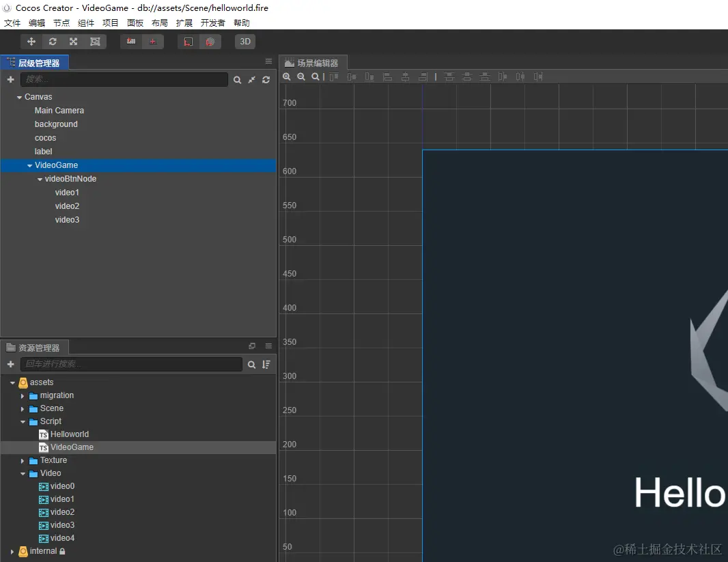Click the hierarchy search magnifier icon
This screenshot has height=562, width=728.
point(237,80)
